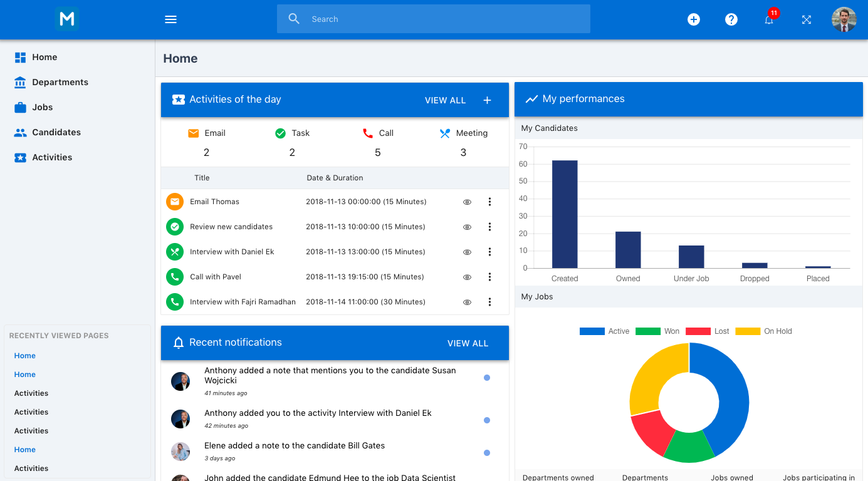
Task: Select the Candidates icon in the sidebar
Action: point(19,132)
